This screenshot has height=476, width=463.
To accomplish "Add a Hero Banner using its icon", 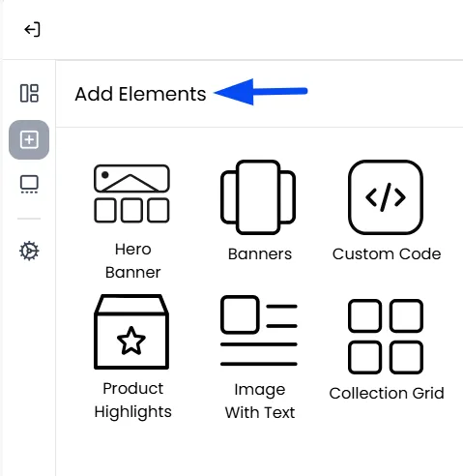I will [131, 193].
